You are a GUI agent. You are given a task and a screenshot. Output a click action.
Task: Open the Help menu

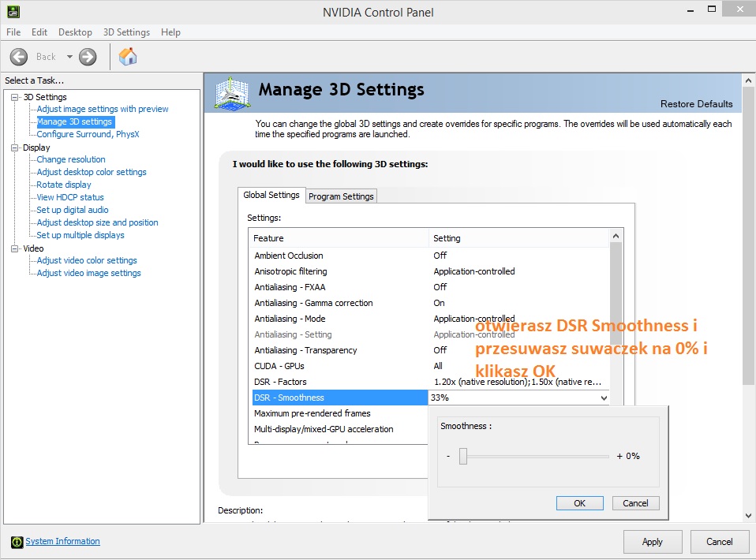[x=170, y=32]
